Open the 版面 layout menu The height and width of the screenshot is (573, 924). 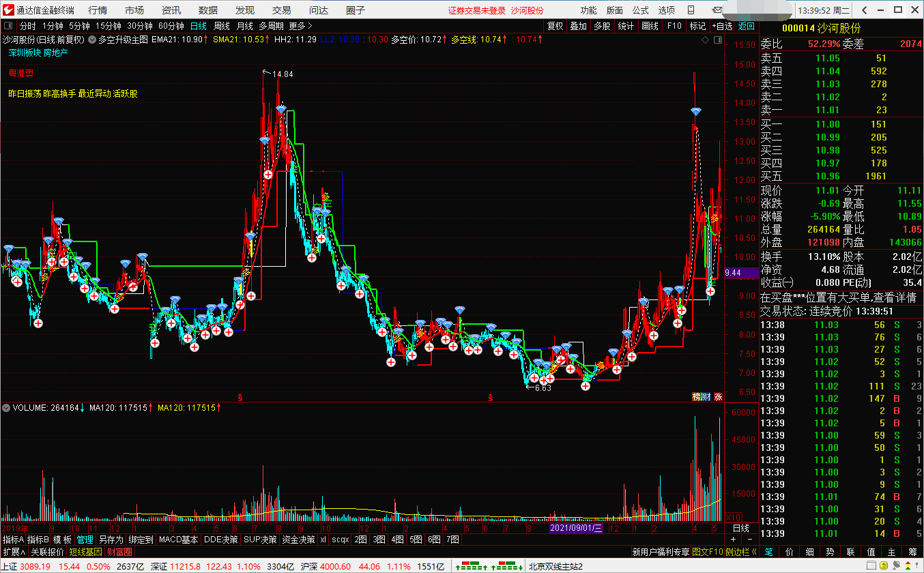(x=614, y=10)
